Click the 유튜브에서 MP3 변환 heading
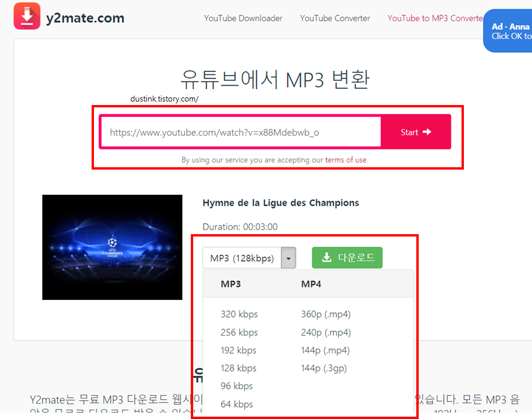The height and width of the screenshot is (419, 532). (x=275, y=80)
